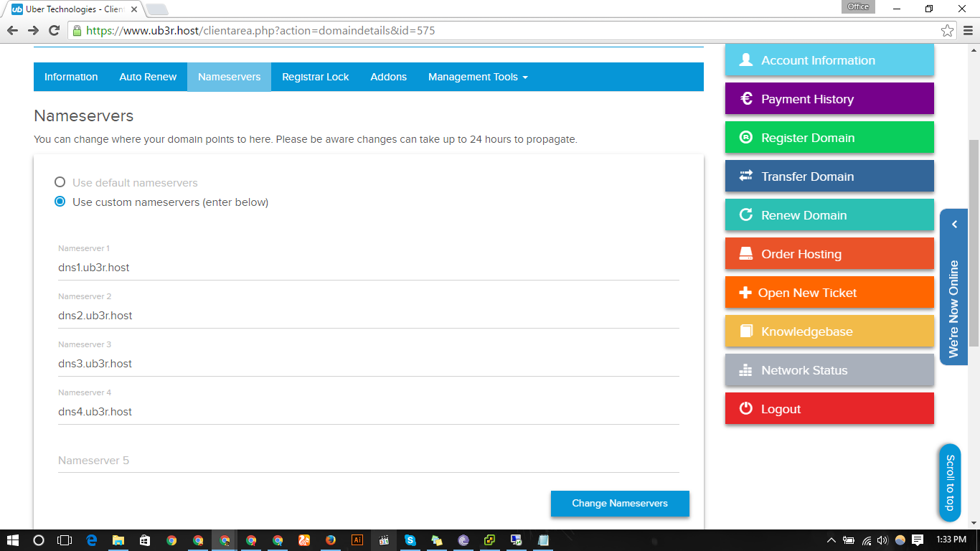Click the 1:33 PM taskbar clock
The width and height of the screenshot is (980, 551).
[x=952, y=540]
